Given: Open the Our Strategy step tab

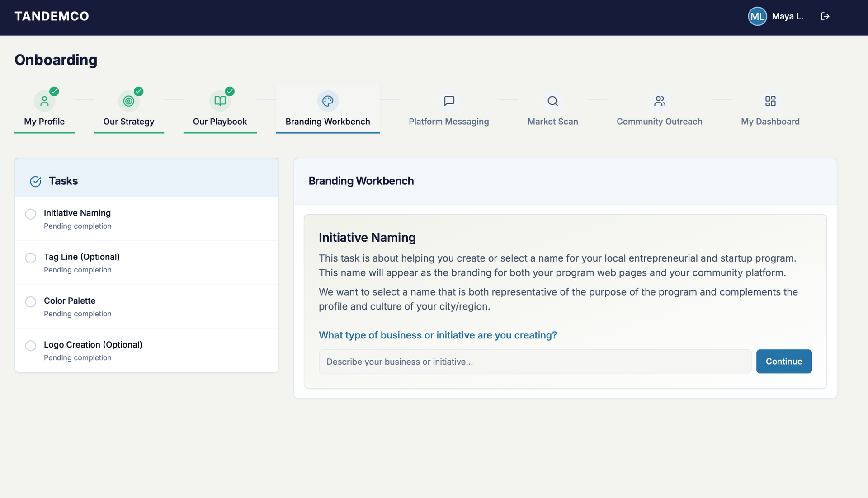Looking at the screenshot, I should tap(129, 109).
